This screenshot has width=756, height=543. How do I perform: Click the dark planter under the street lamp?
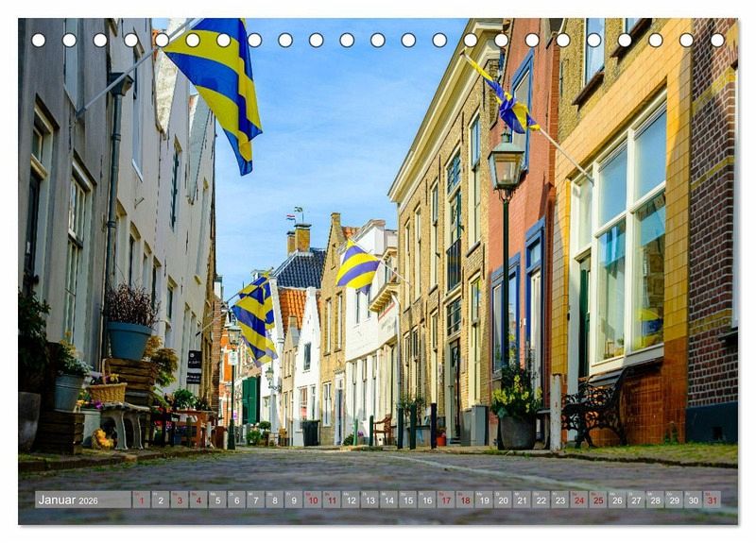[x=517, y=431]
